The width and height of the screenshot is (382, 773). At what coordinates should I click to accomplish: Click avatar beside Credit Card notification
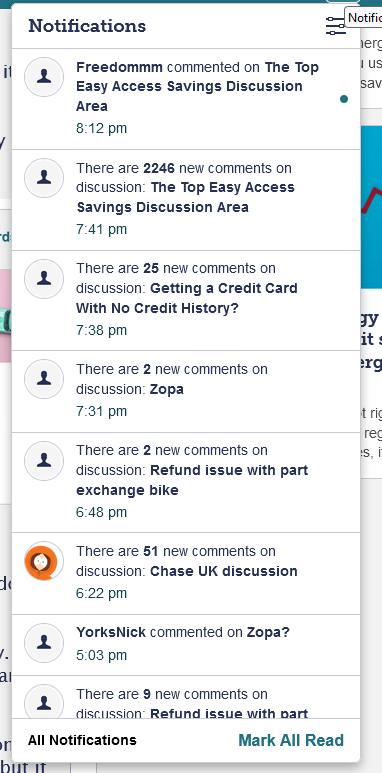point(44,279)
